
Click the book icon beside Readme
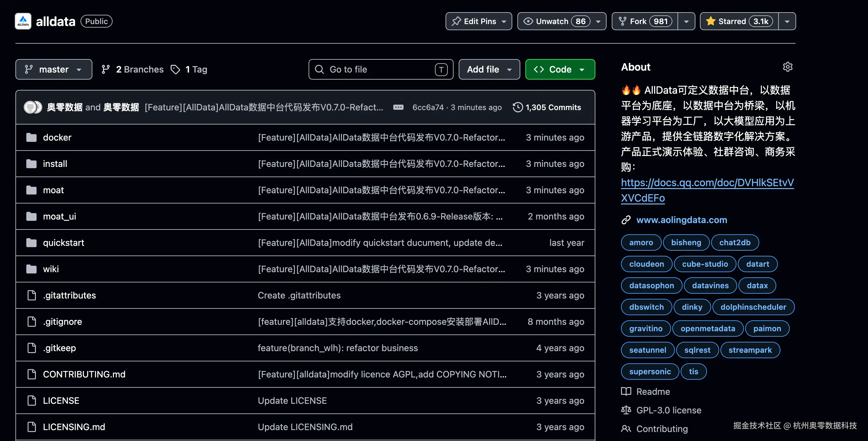[x=626, y=391]
